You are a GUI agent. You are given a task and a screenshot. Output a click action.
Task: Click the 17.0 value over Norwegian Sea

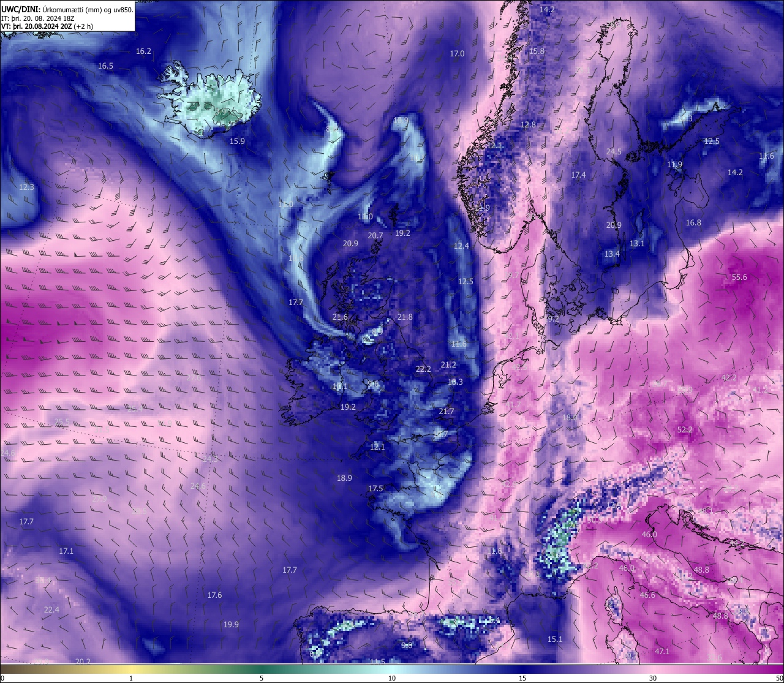(x=457, y=54)
